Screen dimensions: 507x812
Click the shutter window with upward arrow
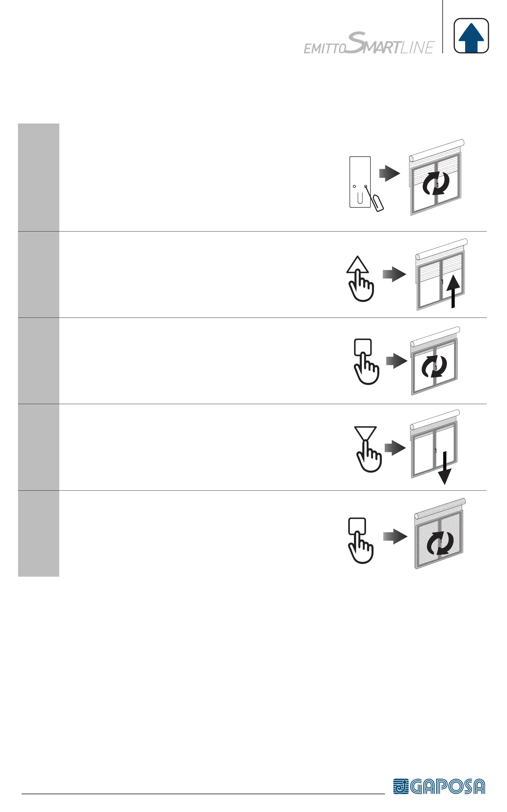coord(442,274)
